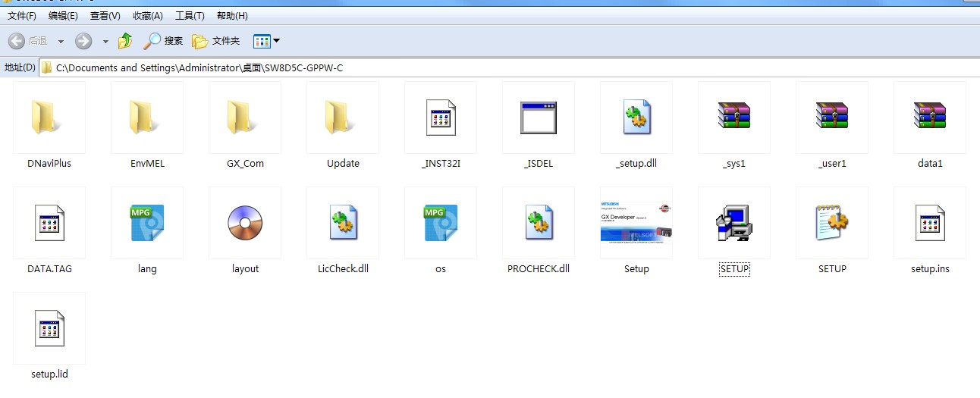Open the 文件(F) menu
Screen dimensions: 980x398
22,15
